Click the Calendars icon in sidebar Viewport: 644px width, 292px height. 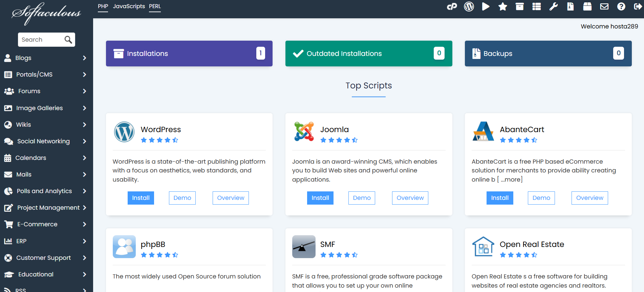click(x=8, y=158)
